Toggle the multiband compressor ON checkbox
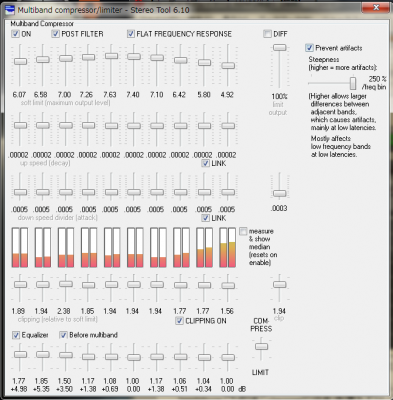 15,34
